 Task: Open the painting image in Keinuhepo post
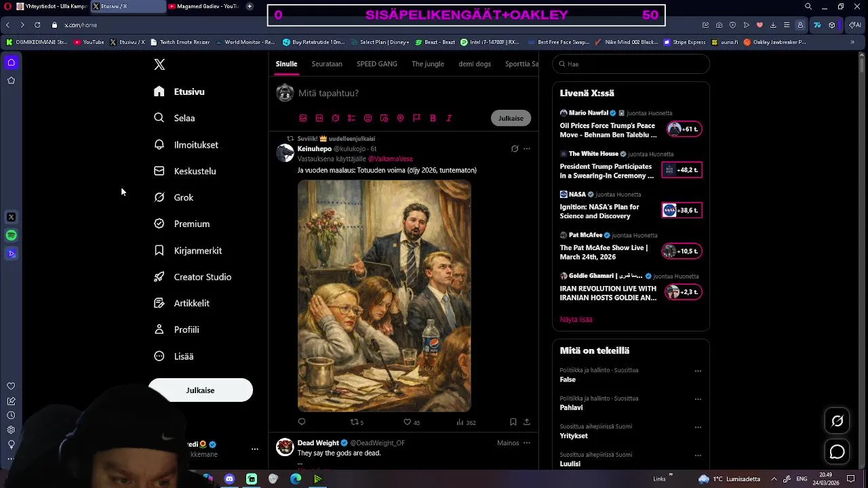point(384,296)
